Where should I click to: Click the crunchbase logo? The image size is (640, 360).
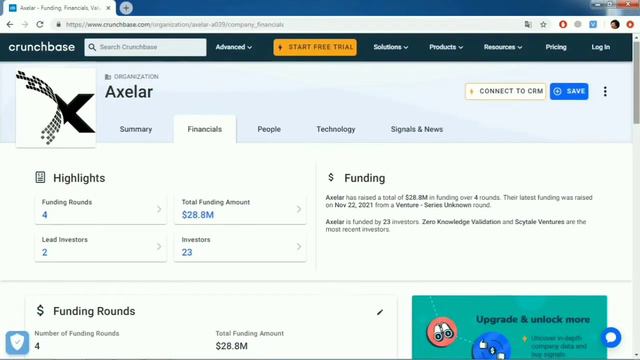pos(42,47)
